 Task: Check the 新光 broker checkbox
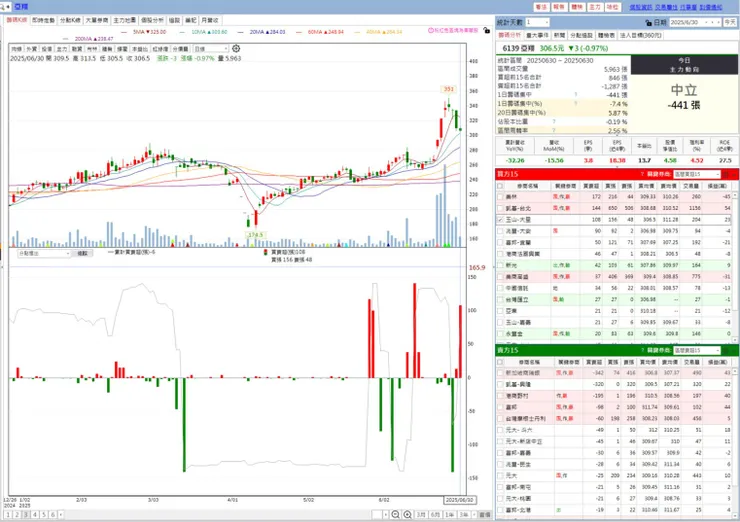pyautogui.click(x=500, y=265)
